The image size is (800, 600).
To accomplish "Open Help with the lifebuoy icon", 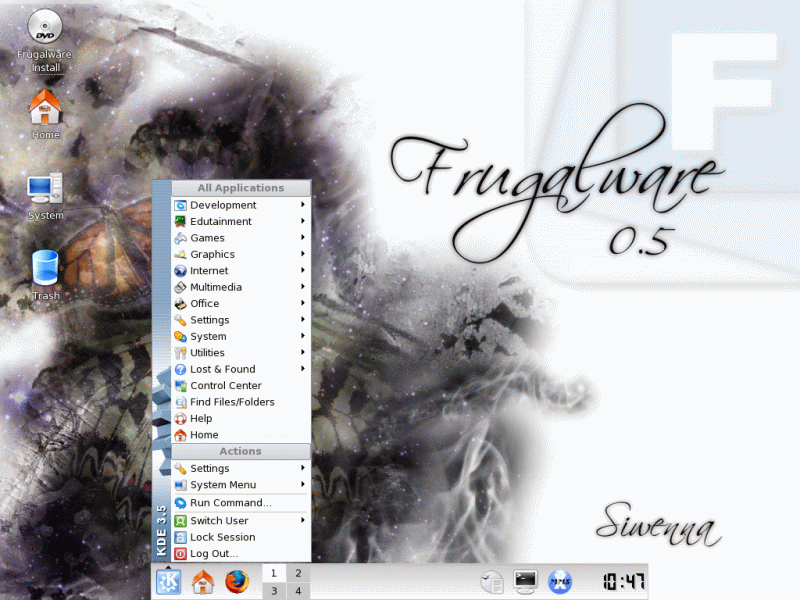I will tap(241, 418).
